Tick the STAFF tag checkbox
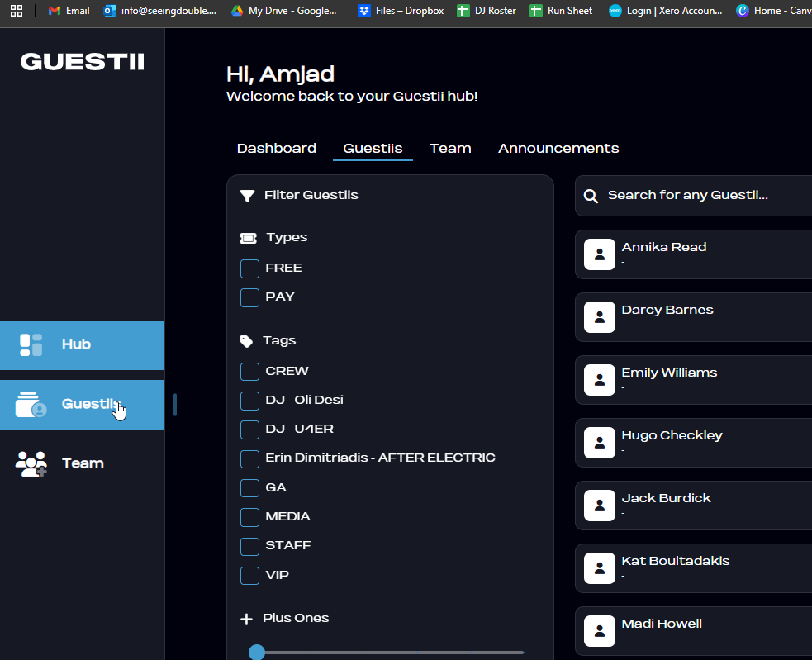812x660 pixels. [249, 546]
